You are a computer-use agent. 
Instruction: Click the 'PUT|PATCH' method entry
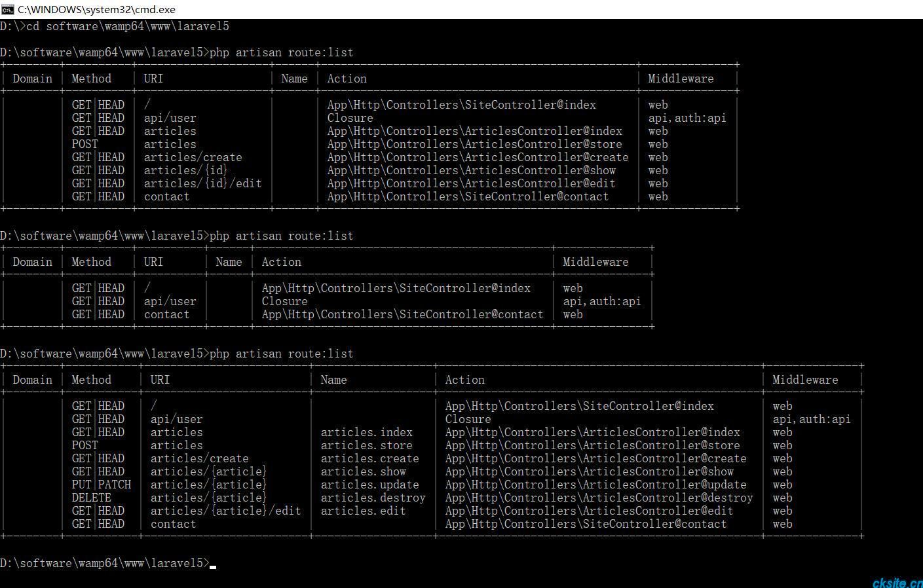point(102,485)
